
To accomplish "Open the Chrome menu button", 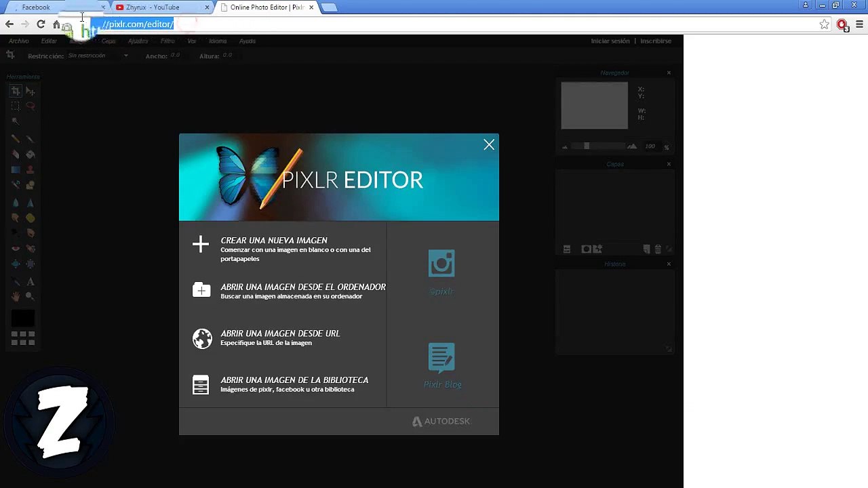I will coord(860,24).
